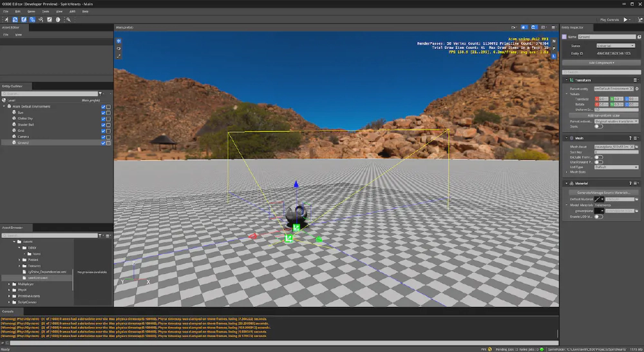Click the magnifier icon in main toolbar
The height and width of the screenshot is (352, 644).
[68, 20]
